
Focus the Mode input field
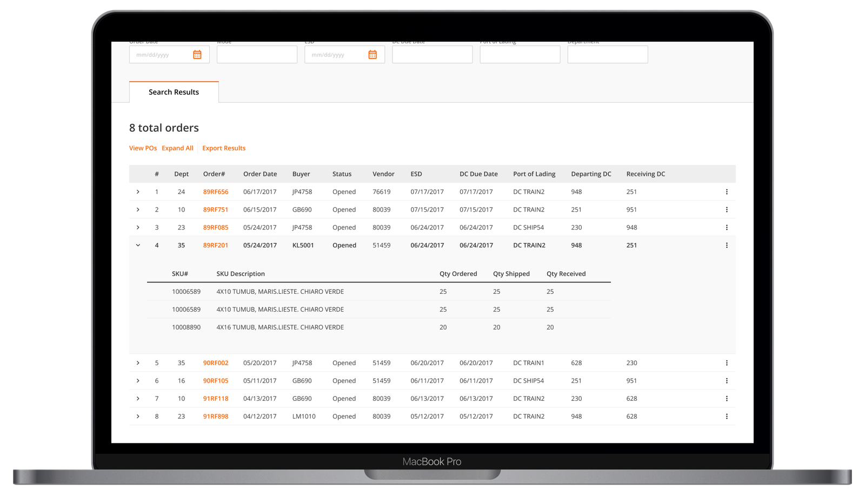(257, 55)
